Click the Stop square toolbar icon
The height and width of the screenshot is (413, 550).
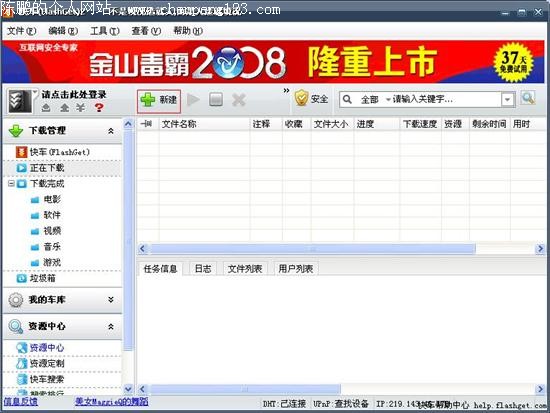(216, 100)
